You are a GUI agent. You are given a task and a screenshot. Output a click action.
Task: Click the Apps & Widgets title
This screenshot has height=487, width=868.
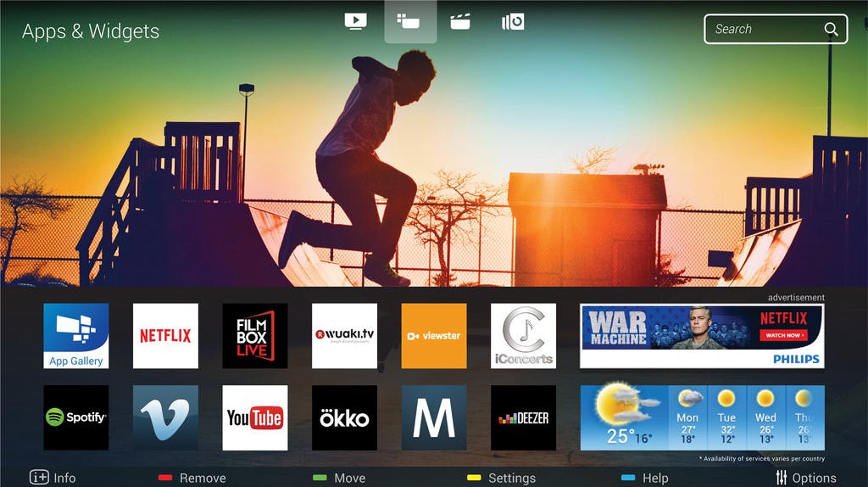click(91, 31)
